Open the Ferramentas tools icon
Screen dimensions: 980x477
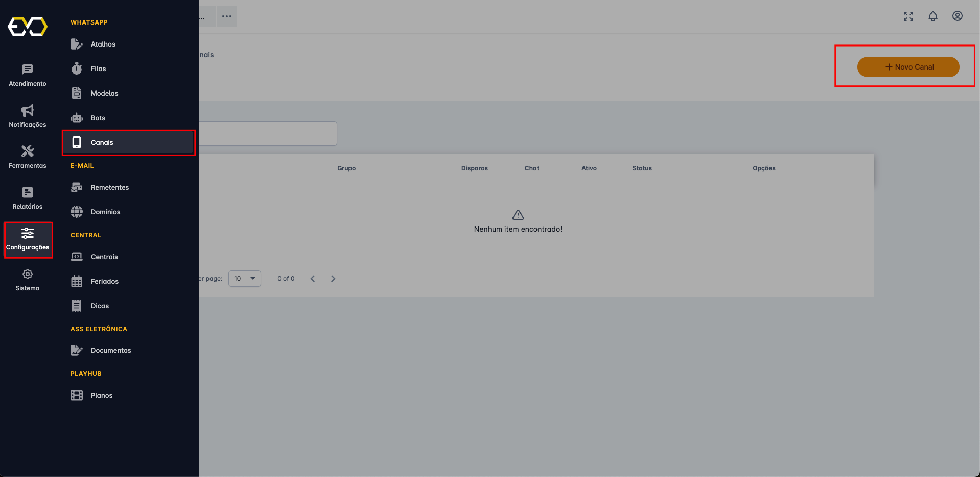pos(28,152)
